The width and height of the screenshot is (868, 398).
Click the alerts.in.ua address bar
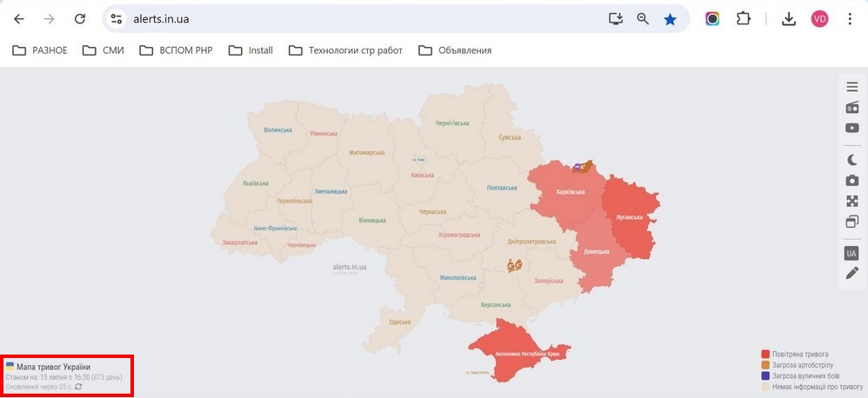coord(348,19)
